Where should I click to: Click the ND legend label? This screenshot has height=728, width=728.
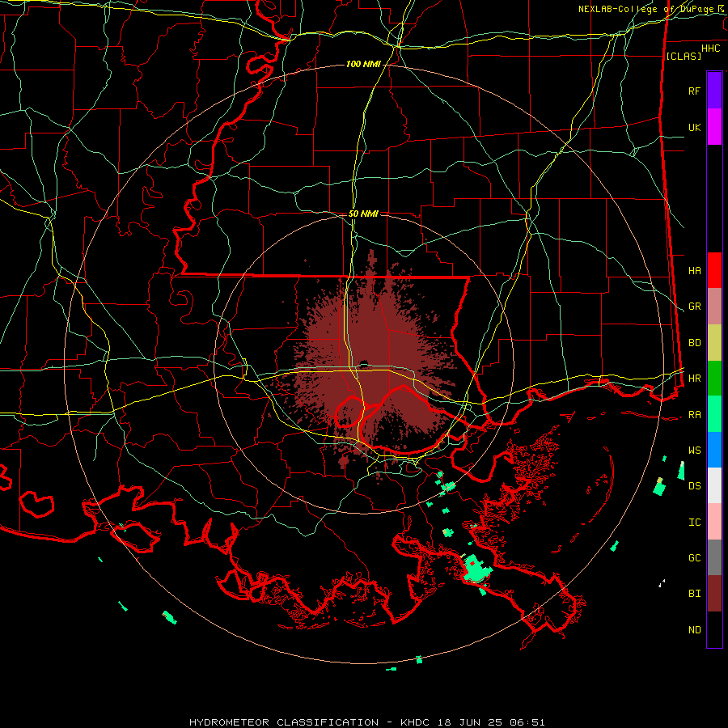[694, 629]
